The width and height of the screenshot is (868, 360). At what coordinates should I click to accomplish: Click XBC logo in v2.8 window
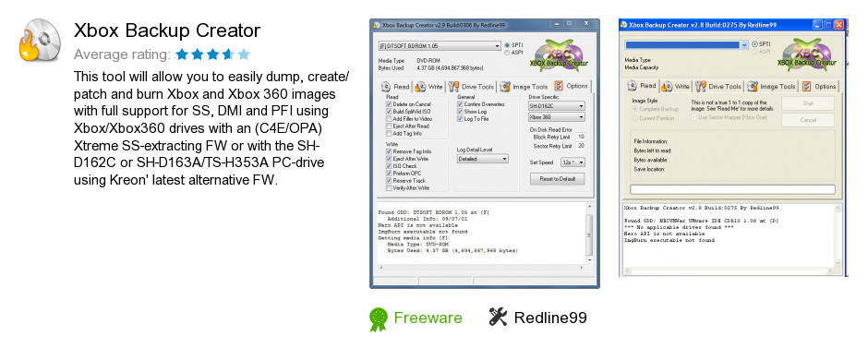pyautogui.click(x=807, y=54)
